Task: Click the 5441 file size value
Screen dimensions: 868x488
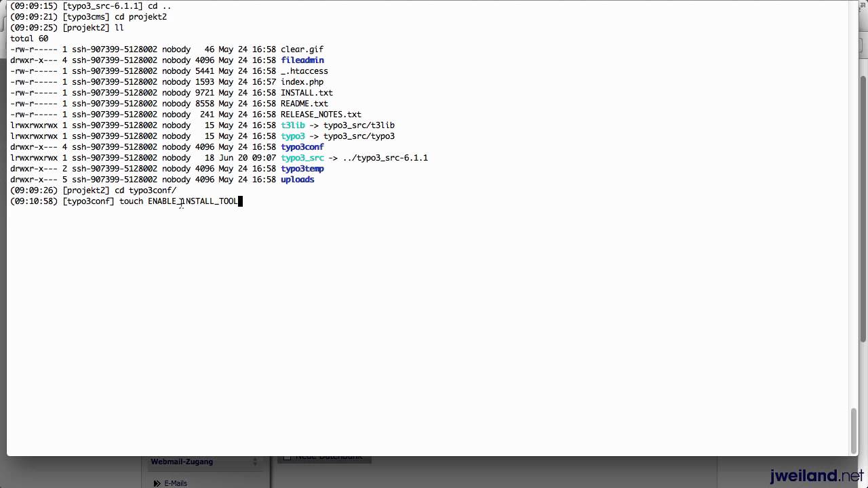Action: pos(205,71)
